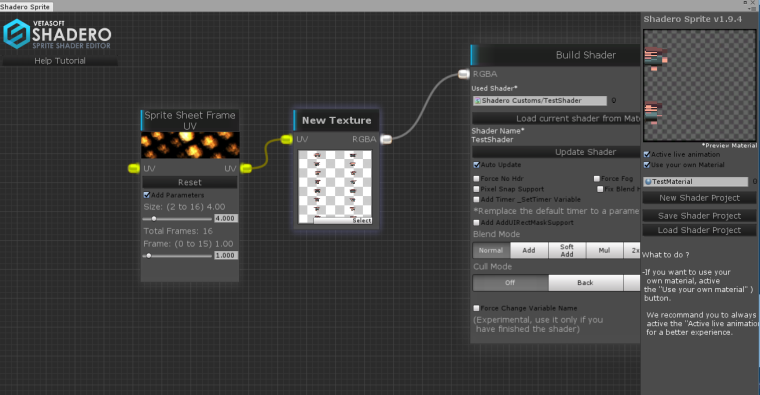Reset the Sprite Sheet Frame node
Image resolution: width=760 pixels, height=395 pixels.
(190, 182)
